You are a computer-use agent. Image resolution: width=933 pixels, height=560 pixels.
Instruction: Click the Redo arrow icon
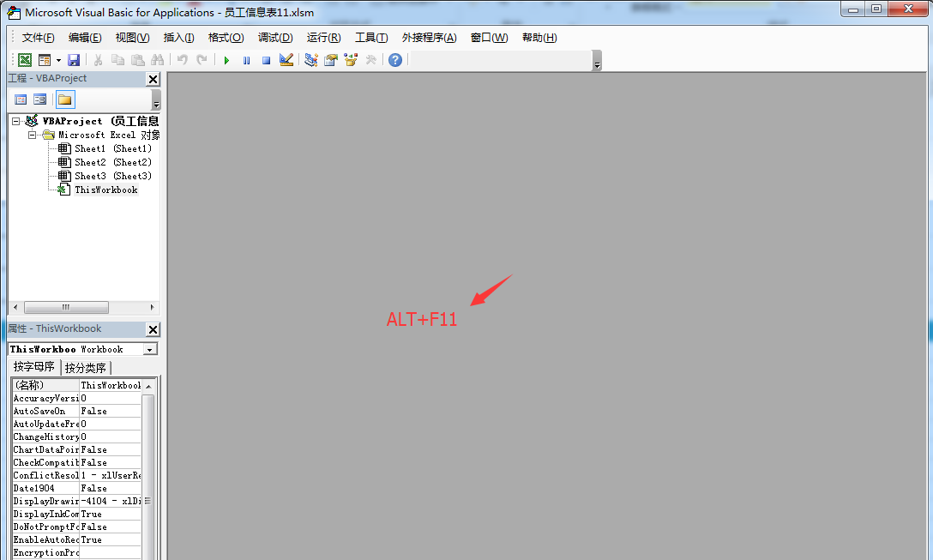click(x=202, y=60)
